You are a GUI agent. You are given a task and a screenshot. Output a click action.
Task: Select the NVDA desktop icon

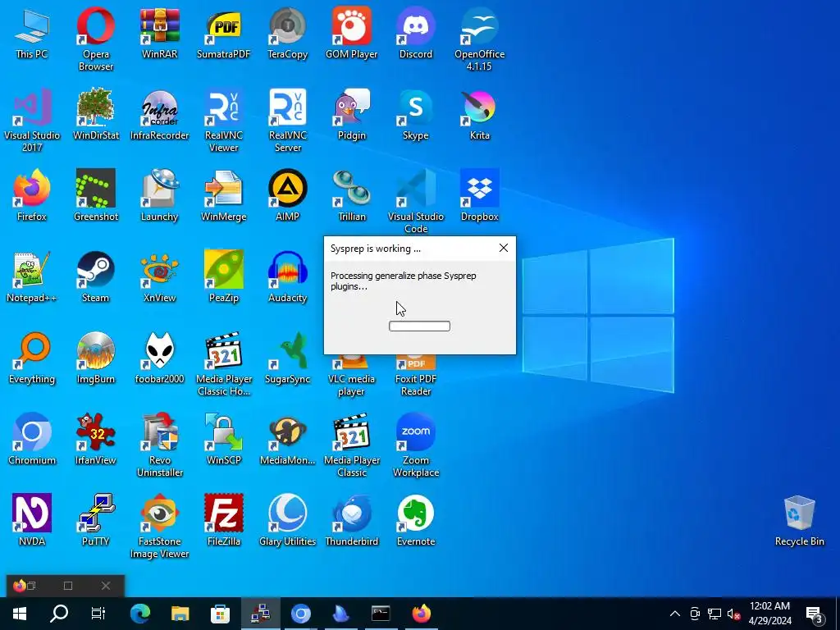32,521
